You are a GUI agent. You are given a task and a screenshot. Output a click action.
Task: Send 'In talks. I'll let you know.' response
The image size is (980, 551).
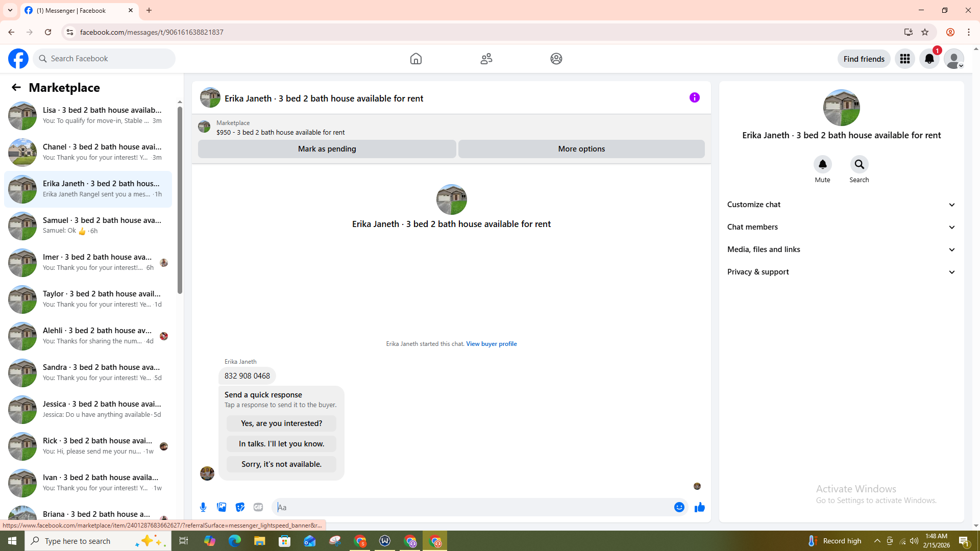click(282, 444)
